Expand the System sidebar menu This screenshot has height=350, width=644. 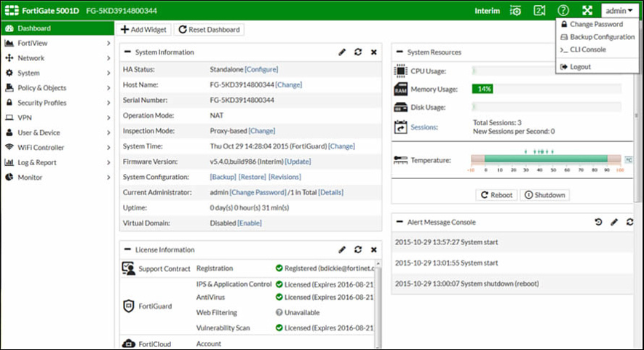pyautogui.click(x=57, y=73)
